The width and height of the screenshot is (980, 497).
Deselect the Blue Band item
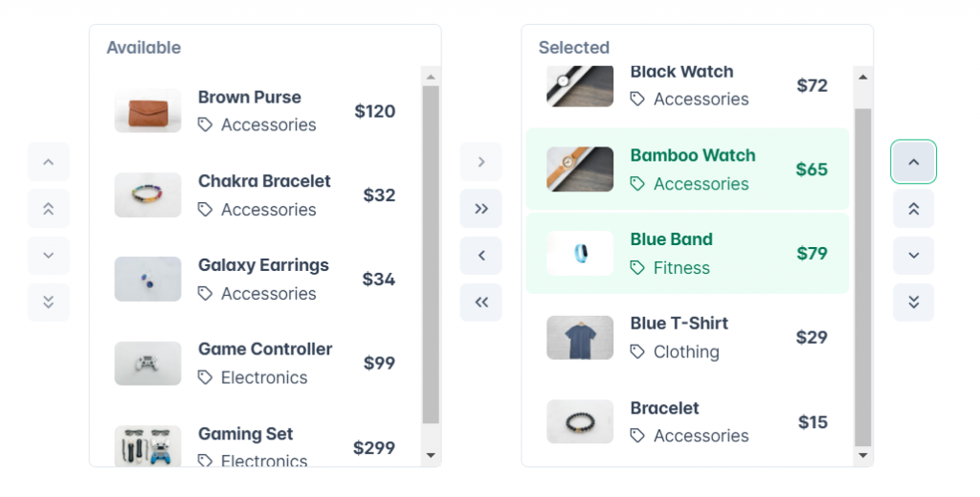[x=687, y=254]
